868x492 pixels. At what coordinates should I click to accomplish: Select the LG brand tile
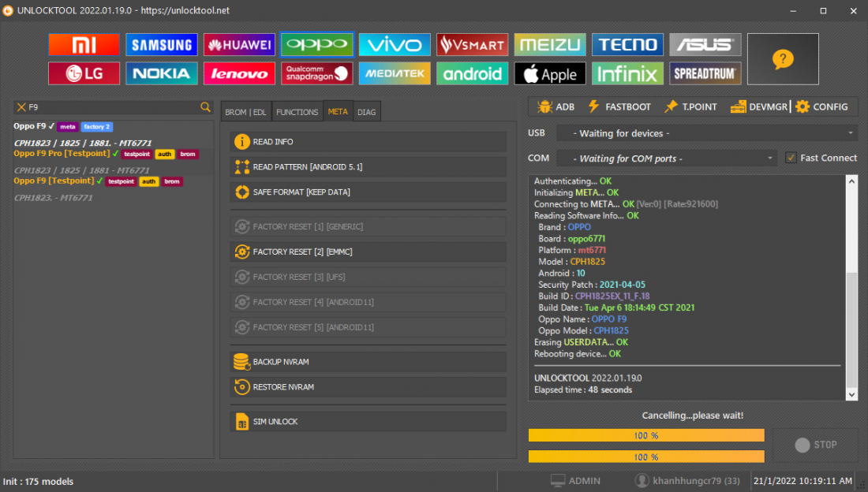point(84,73)
